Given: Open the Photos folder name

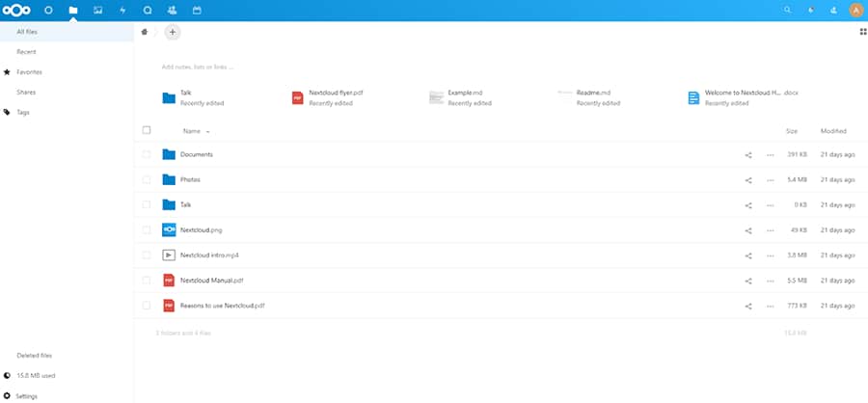Looking at the screenshot, I should point(190,180).
